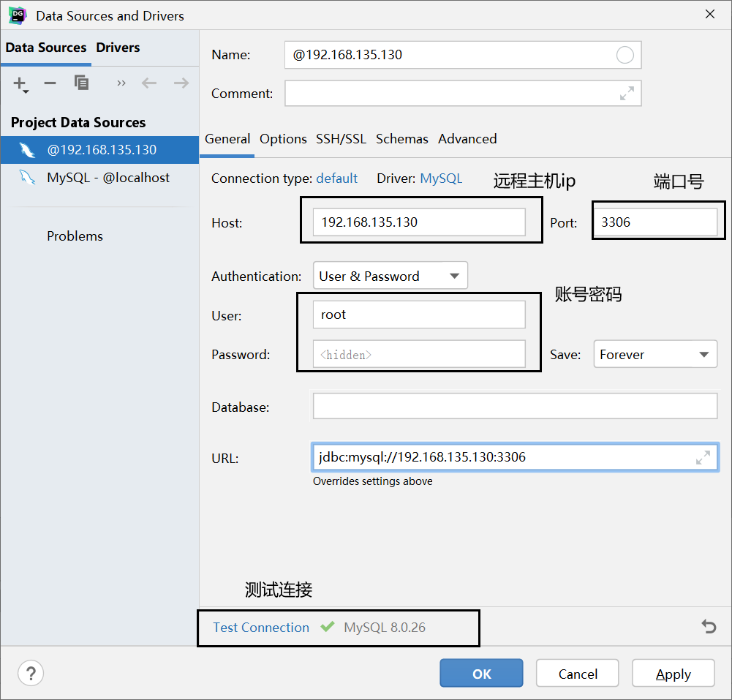Show more toolbar actions chevron
Image resolution: width=732 pixels, height=700 pixels.
(x=121, y=83)
